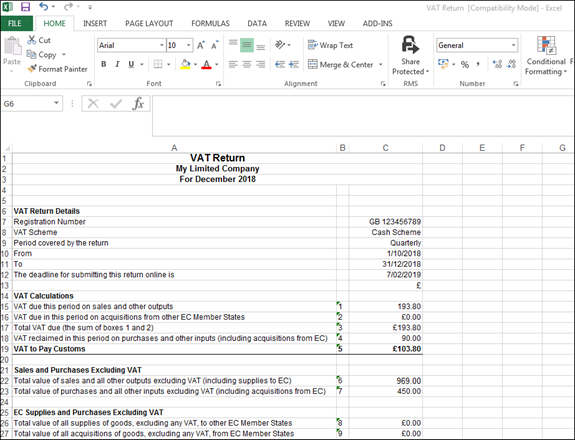
Task: Switch to the ADD-INS tab
Action: 377,23
